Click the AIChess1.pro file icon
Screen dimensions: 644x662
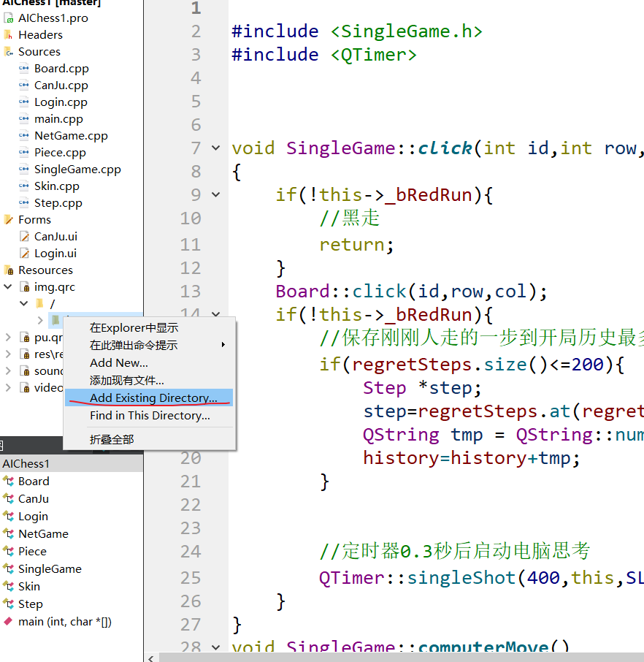(9, 18)
